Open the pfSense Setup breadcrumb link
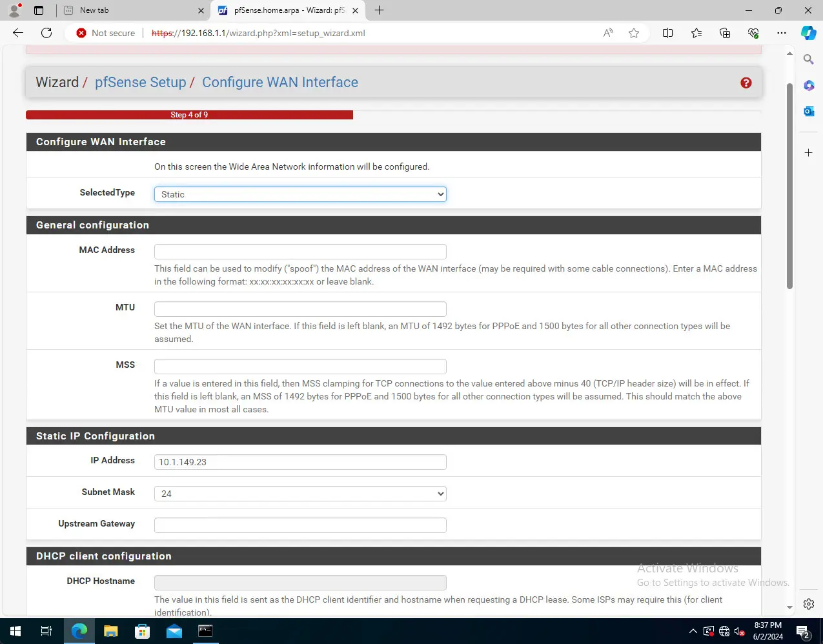This screenshot has height=644, width=823. 140,83
